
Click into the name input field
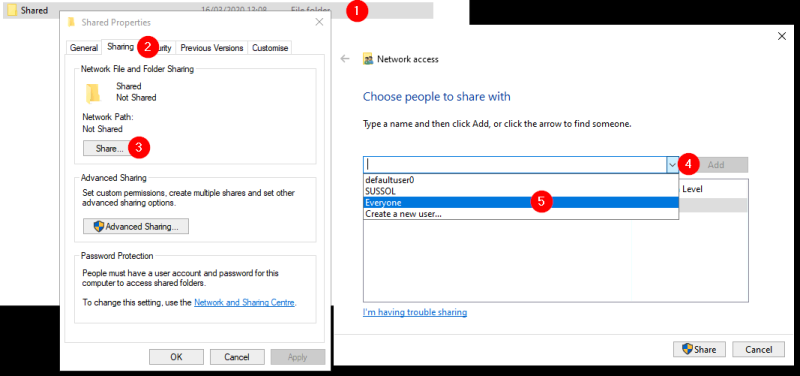[x=515, y=165]
